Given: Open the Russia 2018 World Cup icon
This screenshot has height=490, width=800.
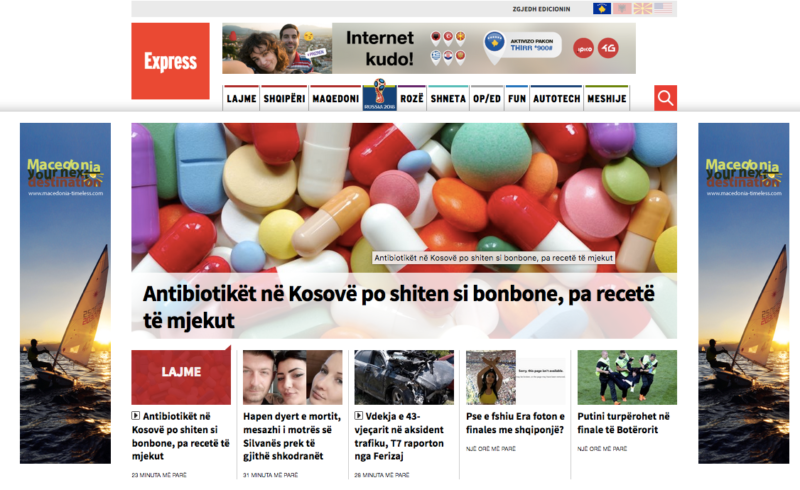Looking at the screenshot, I should click(x=380, y=94).
